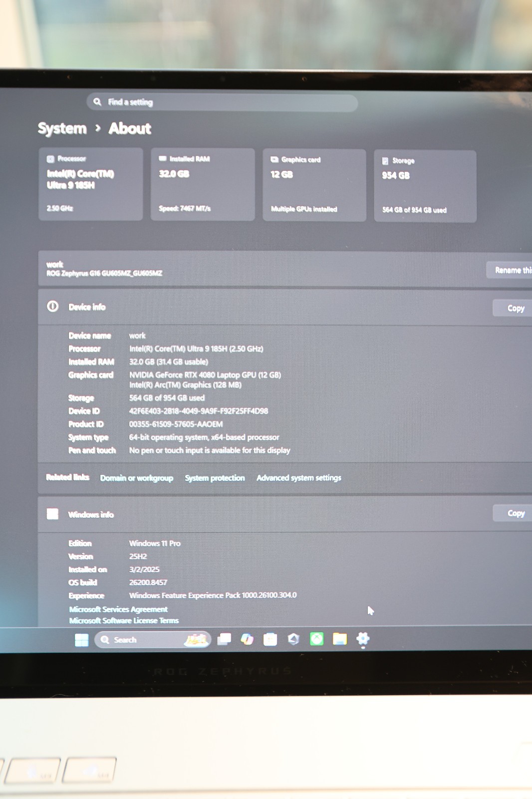Viewport: 532px width, 799px height.
Task: Open Microsoft Services Agreement link
Action: coord(118,609)
